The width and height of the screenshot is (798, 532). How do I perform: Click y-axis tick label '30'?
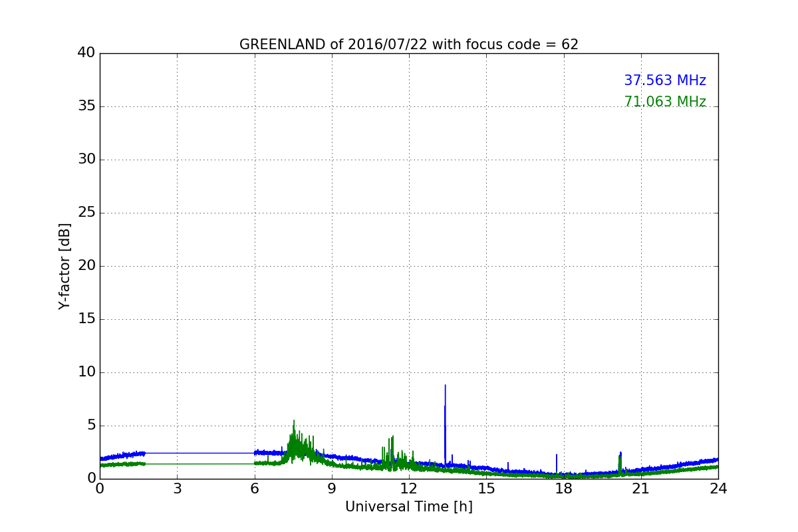[86, 160]
